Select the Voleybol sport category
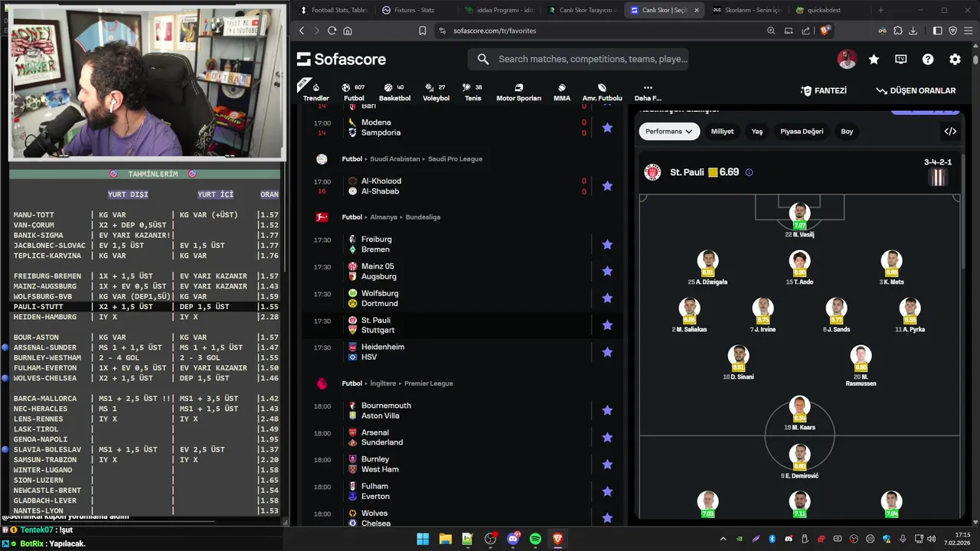The image size is (980, 551). pyautogui.click(x=436, y=92)
